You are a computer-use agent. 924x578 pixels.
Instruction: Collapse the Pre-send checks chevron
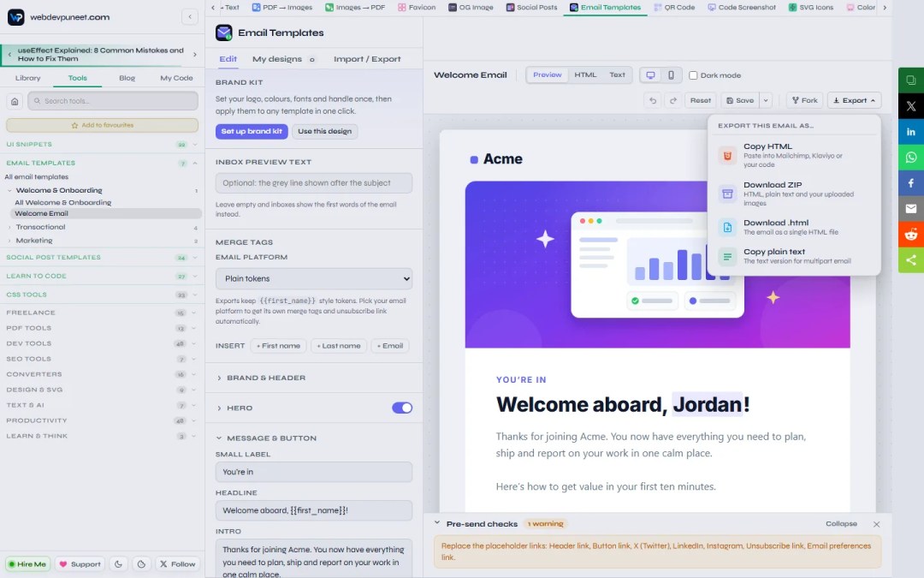point(436,523)
